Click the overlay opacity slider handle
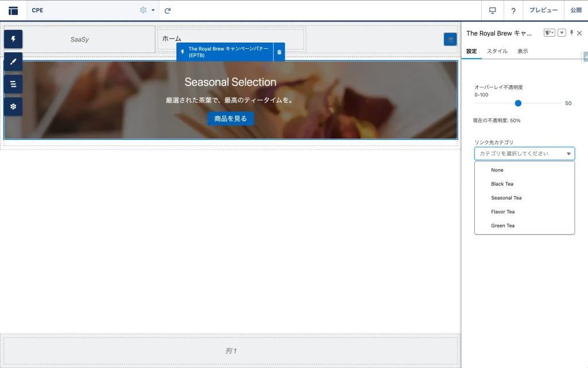Image resolution: width=588 pixels, height=368 pixels. (x=518, y=103)
